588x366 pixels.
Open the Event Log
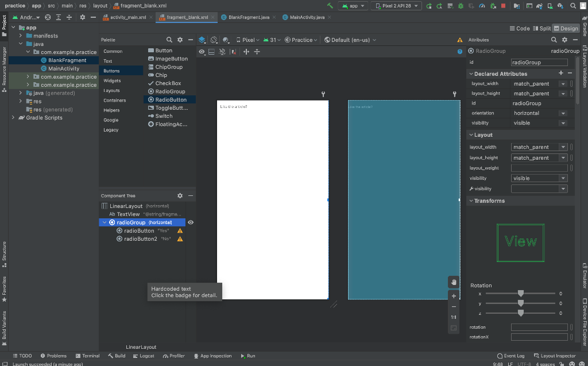click(510, 356)
